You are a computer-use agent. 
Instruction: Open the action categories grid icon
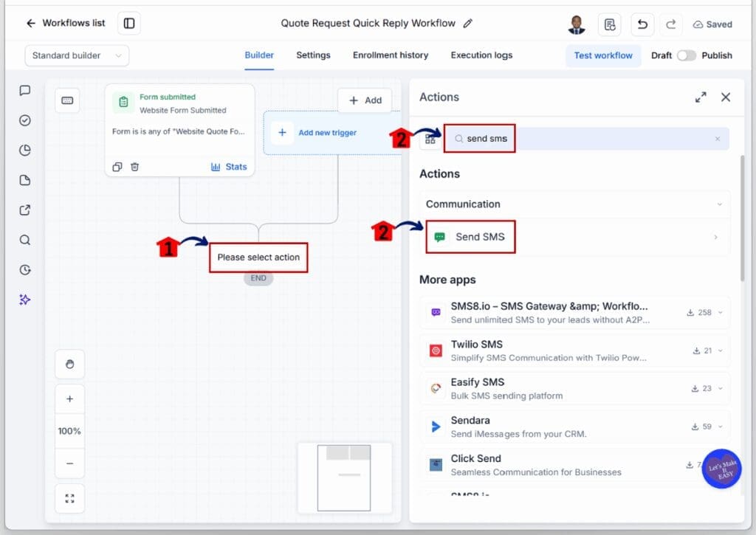pyautogui.click(x=430, y=139)
